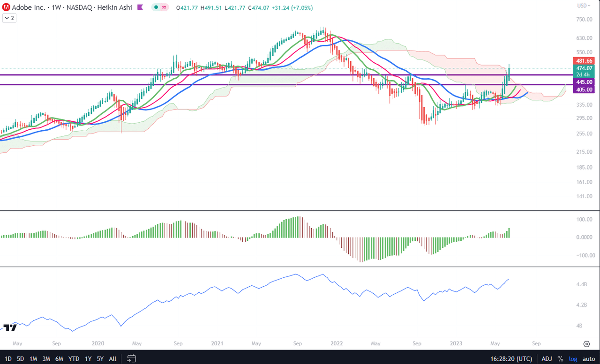Select the 1M time range

(x=33, y=359)
